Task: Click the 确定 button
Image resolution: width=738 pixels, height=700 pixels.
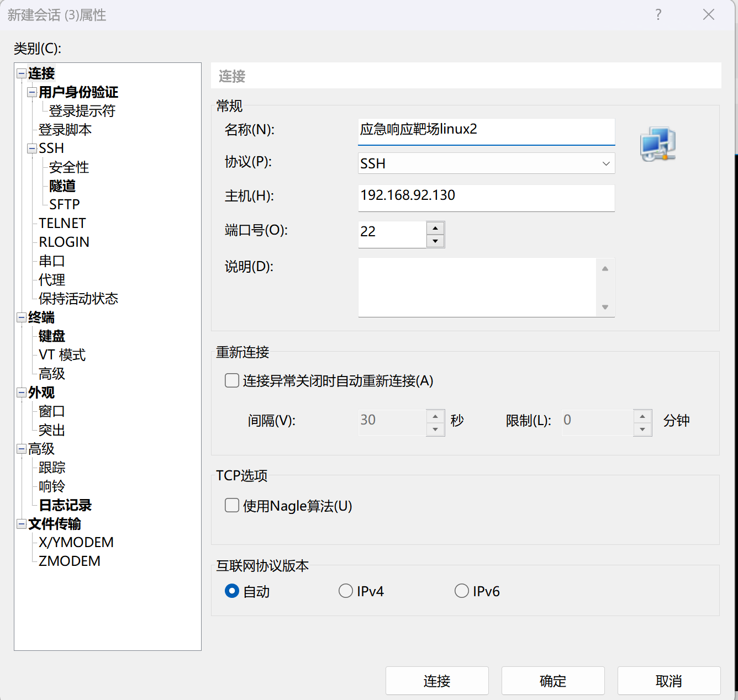Action: coord(552,681)
